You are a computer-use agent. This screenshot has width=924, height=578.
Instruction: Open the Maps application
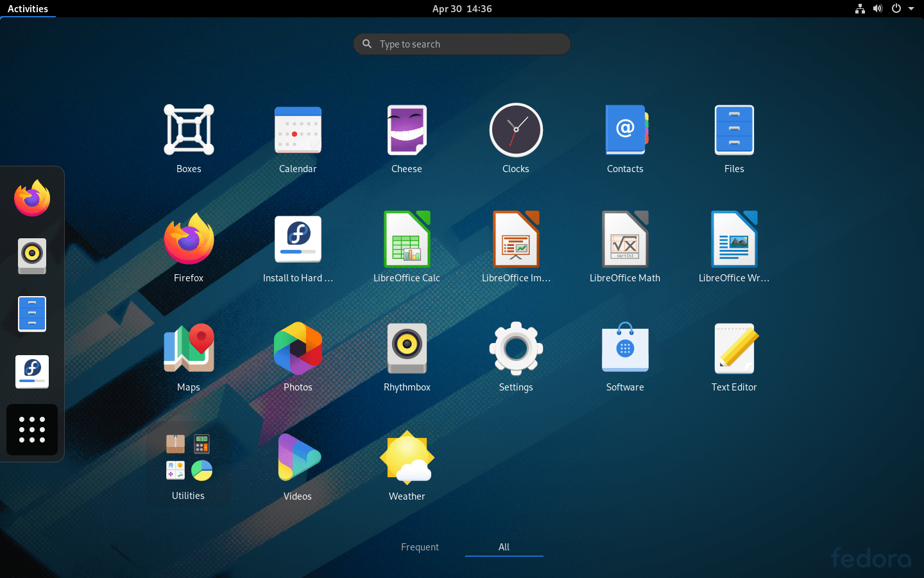[x=189, y=349]
